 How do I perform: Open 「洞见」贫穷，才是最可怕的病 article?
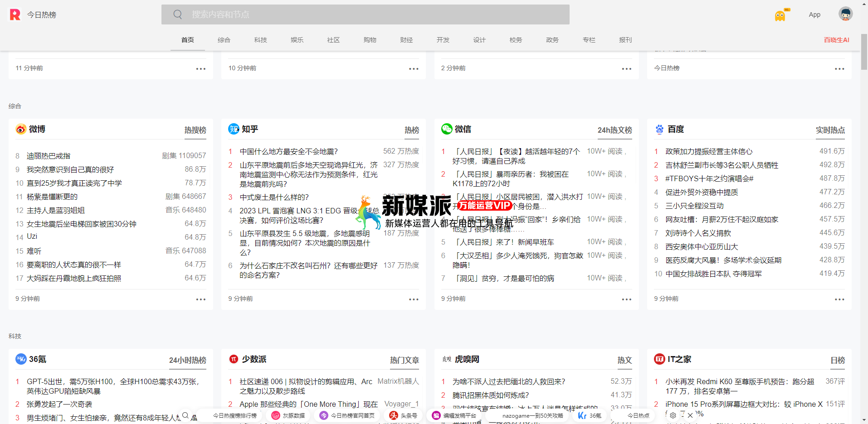503,279
